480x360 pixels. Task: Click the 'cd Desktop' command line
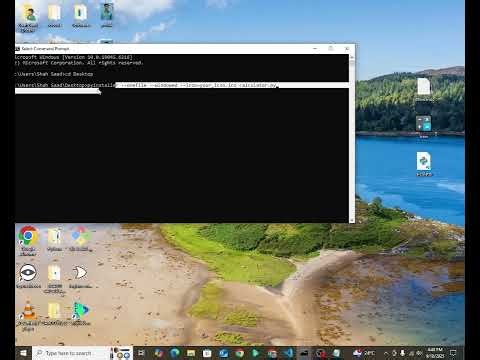pos(54,74)
